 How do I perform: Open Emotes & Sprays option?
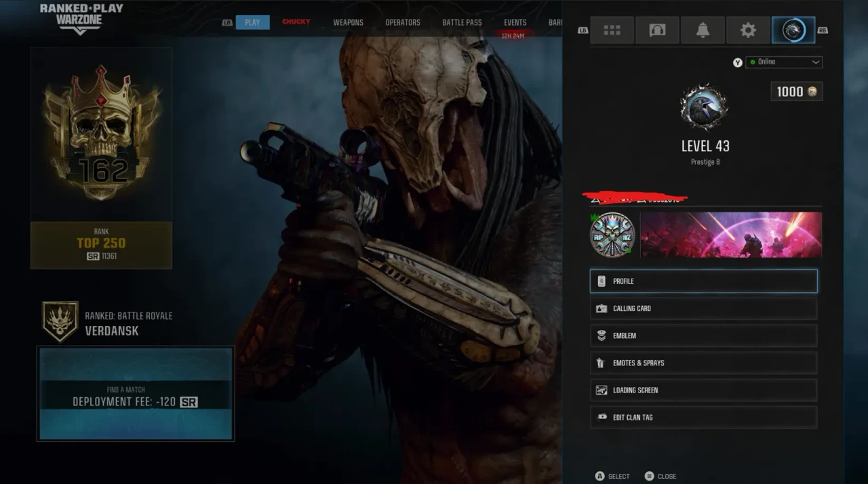tap(703, 363)
